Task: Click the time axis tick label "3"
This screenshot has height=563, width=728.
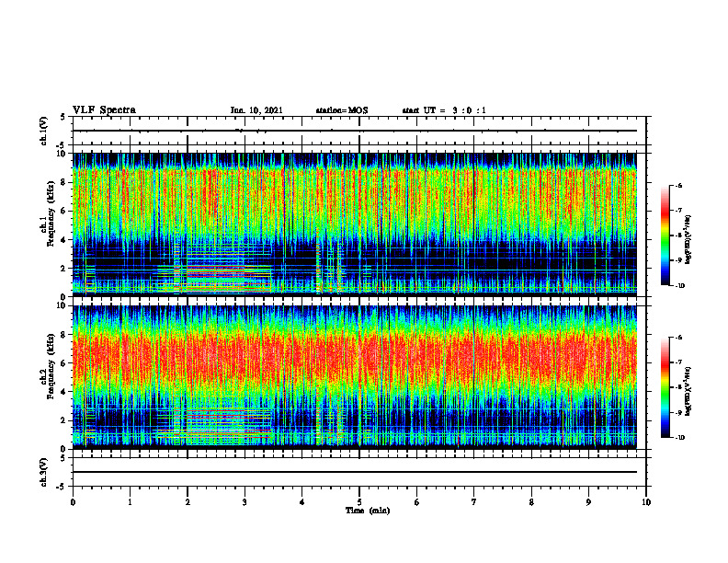Action: point(245,502)
